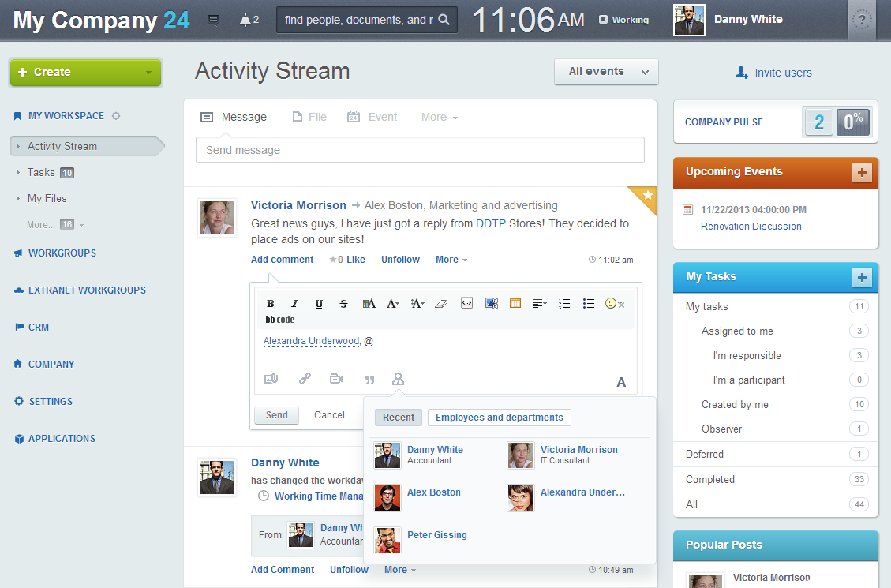The image size is (891, 588).
Task: Open the Renovation Discussion event link
Action: [x=751, y=227]
